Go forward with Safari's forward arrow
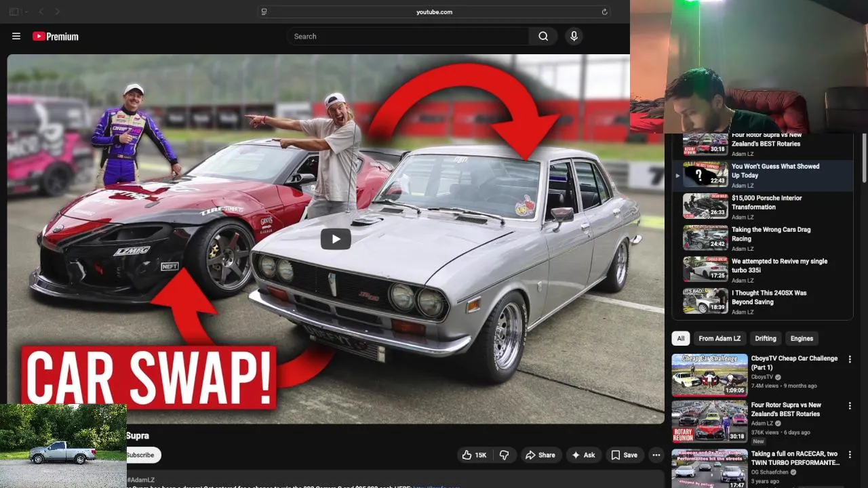868x488 pixels. pos(58,12)
